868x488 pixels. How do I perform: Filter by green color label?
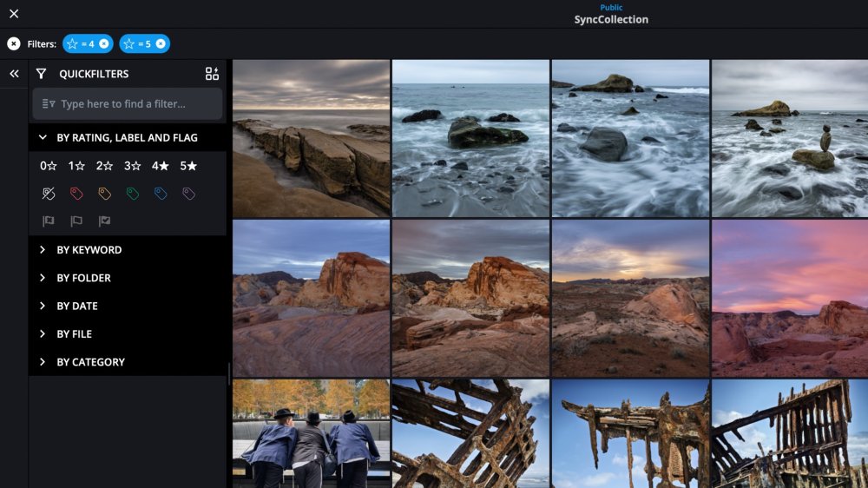pyautogui.click(x=132, y=194)
